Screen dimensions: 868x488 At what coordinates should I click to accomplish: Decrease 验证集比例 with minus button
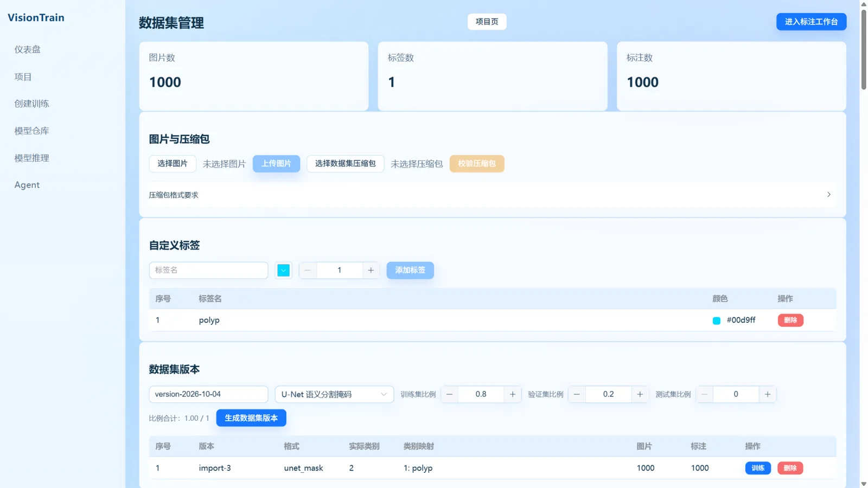577,394
